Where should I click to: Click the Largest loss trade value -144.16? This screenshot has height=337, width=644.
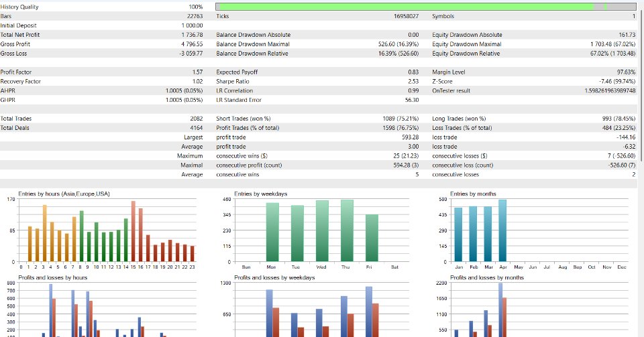point(626,137)
